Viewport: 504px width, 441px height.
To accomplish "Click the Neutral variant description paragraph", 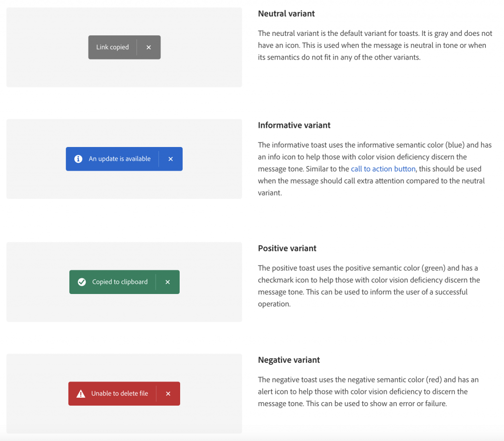I will click(x=375, y=45).
